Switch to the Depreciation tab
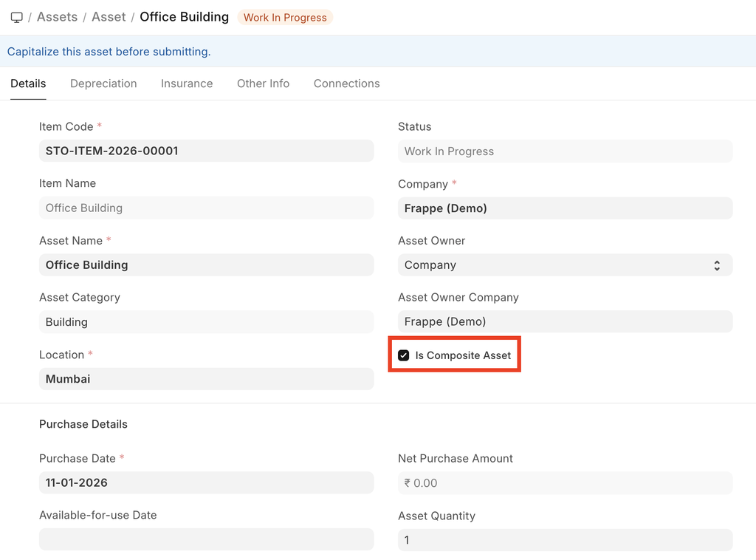The height and width of the screenshot is (560, 756). click(103, 83)
